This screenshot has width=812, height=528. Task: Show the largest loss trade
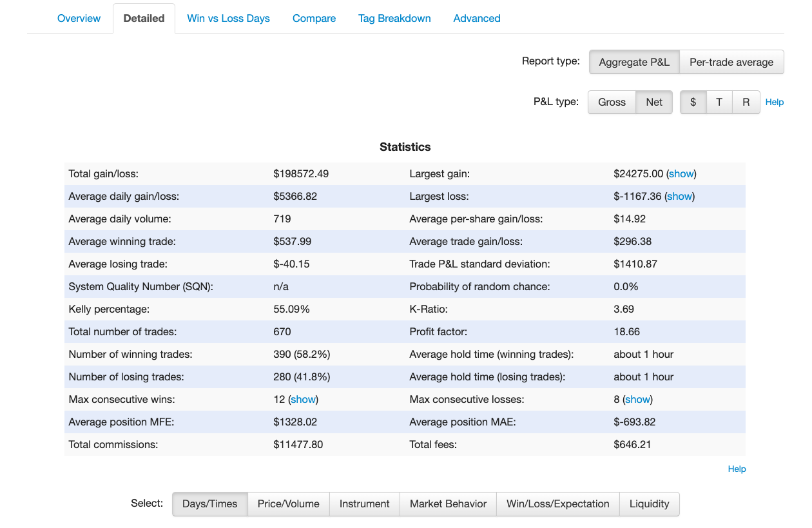pyautogui.click(x=679, y=196)
